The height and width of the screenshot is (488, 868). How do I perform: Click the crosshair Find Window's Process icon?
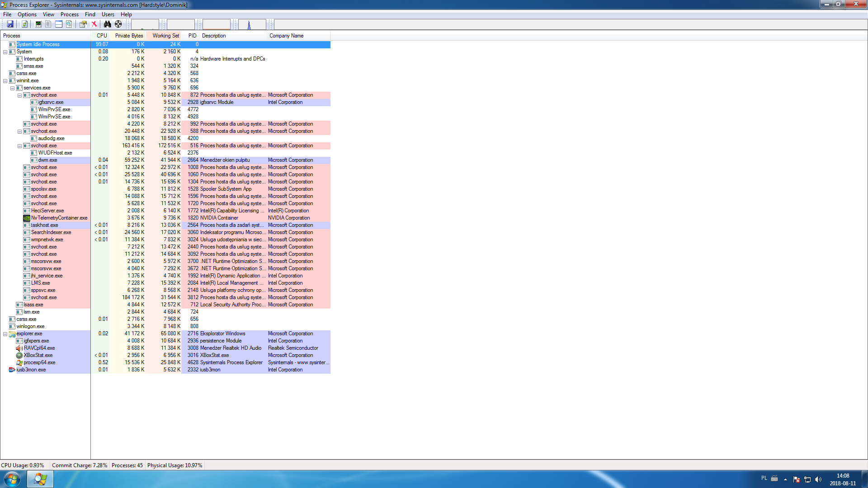(x=118, y=24)
